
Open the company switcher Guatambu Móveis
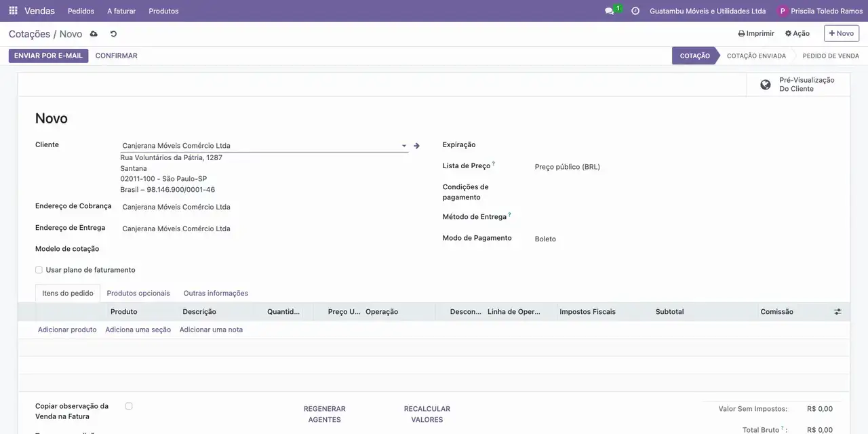click(x=707, y=11)
